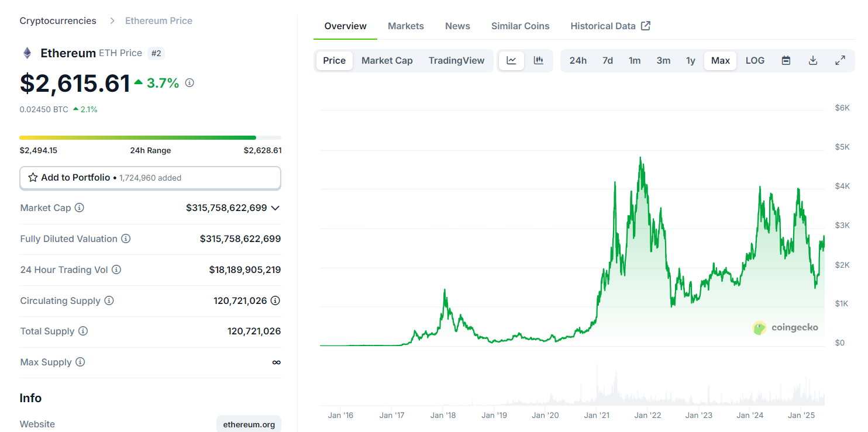Viewport: 868px width, 432px height.
Task: Set chart range to 3m
Action: (x=663, y=60)
